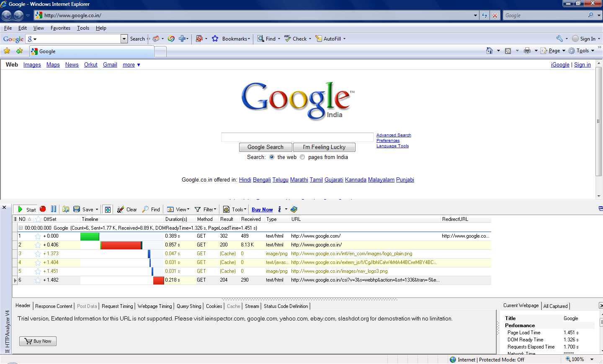603x364 pixels.
Task: Select the 'the web' radio button
Action: pyautogui.click(x=272, y=157)
